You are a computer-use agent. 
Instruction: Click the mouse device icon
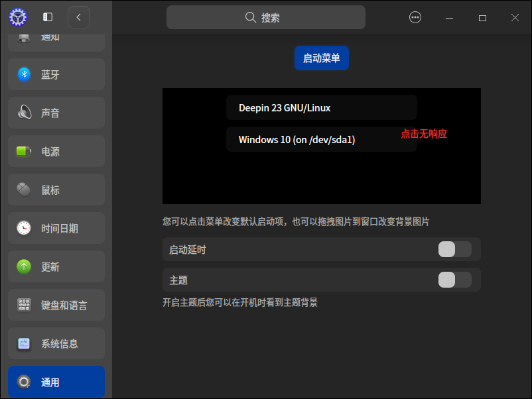tap(24, 190)
